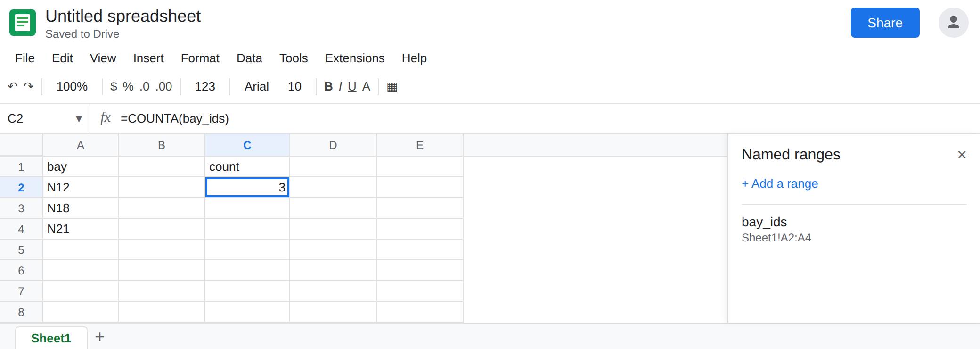This screenshot has height=349, width=980.
Task: Open the account avatar icon
Action: (x=954, y=23)
